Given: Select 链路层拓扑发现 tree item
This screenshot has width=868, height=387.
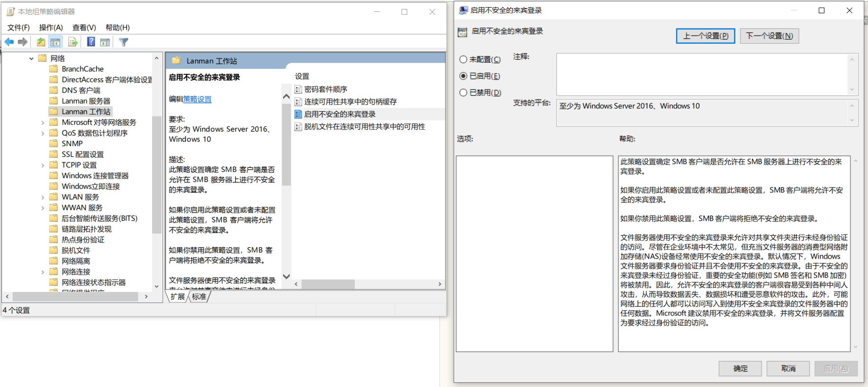Looking at the screenshot, I should [87, 229].
